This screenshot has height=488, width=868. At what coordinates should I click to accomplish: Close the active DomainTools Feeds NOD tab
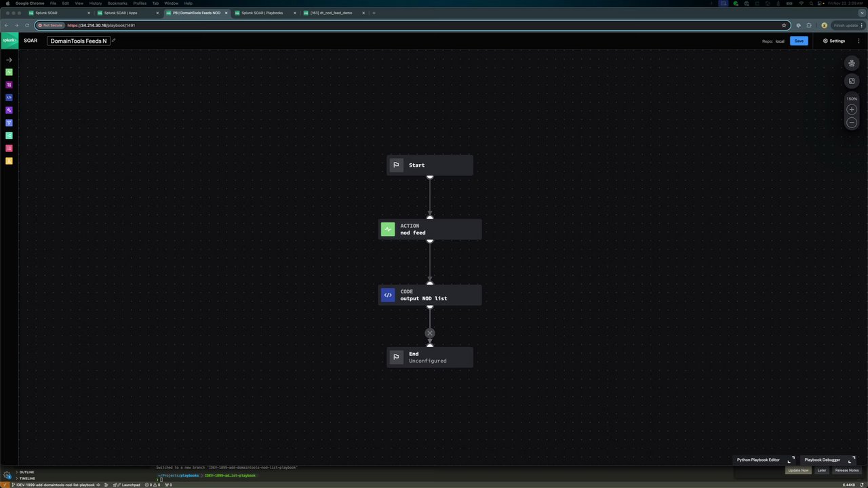click(x=226, y=13)
